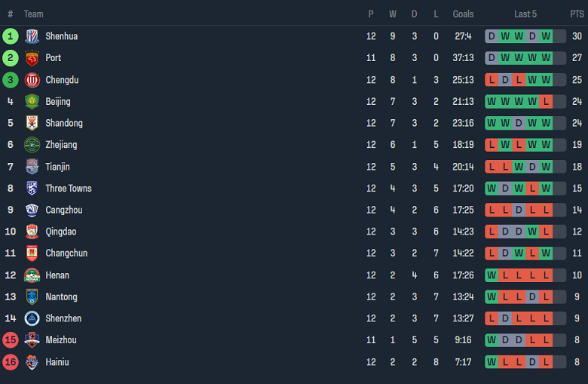Click the Port club logo

[x=32, y=58]
